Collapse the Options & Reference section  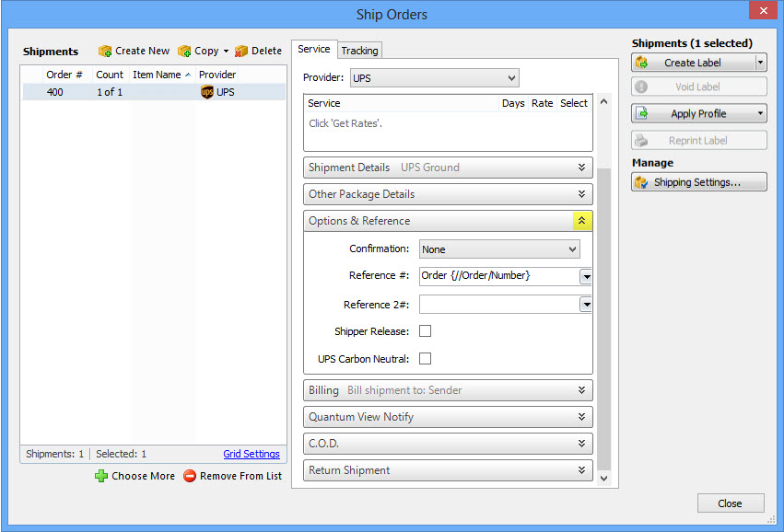coord(582,221)
